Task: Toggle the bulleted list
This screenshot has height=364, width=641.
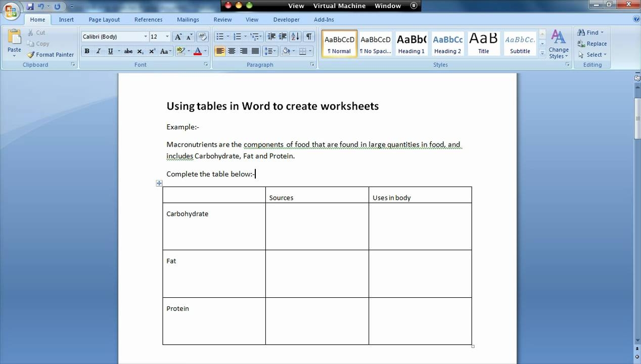Action: coord(219,36)
